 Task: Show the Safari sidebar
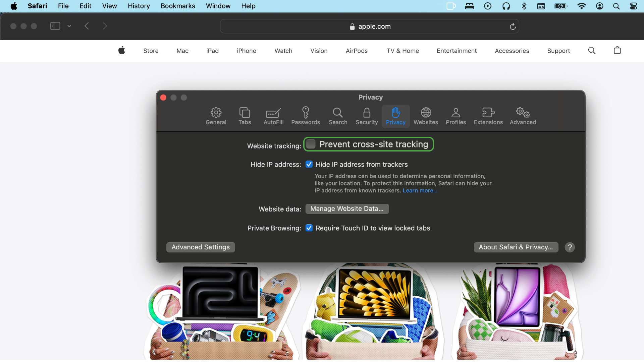coord(55,26)
